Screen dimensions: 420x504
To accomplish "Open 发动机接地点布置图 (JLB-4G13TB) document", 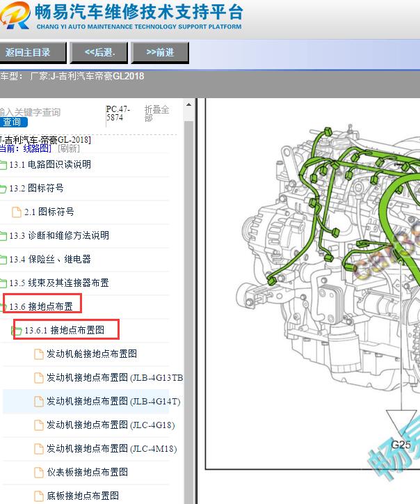I will [115, 377].
